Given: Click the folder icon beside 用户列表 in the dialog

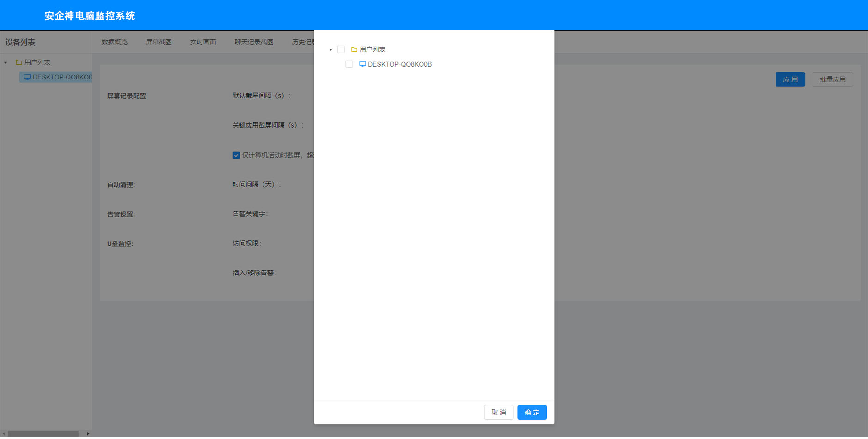Looking at the screenshot, I should pos(354,49).
